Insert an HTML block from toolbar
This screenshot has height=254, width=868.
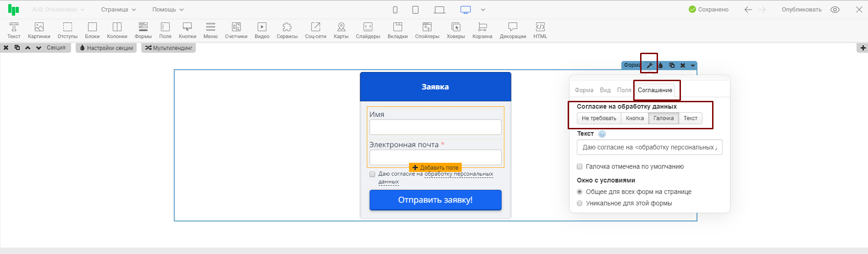(540, 30)
